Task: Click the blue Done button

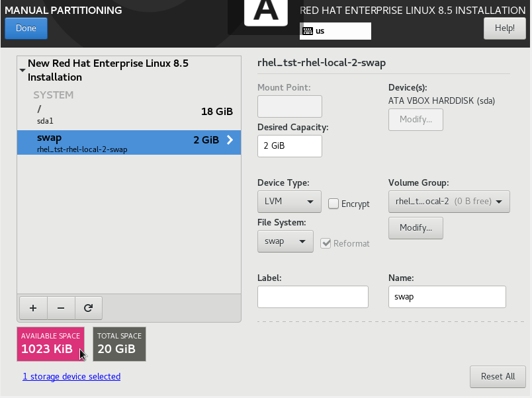Action: click(x=26, y=28)
